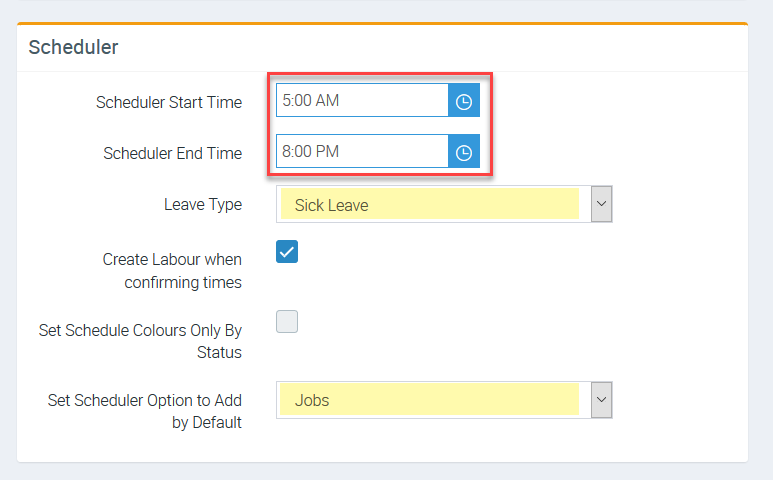
Task: Click the orange top border of Scheduler panel
Action: [x=383, y=23]
